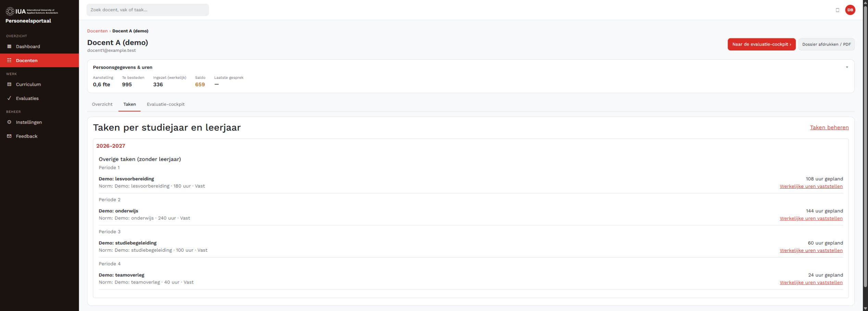
Task: Go to Docenten breadcrumb link
Action: coord(97,31)
